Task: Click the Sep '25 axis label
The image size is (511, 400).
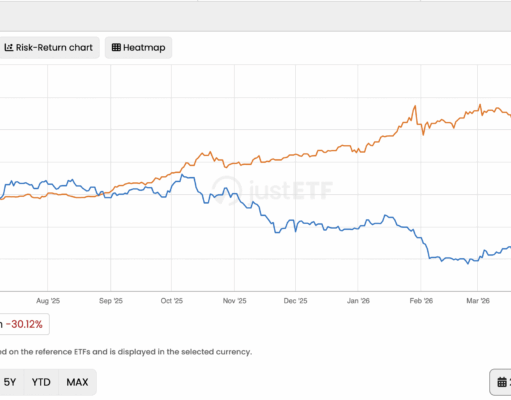Action: [111, 301]
